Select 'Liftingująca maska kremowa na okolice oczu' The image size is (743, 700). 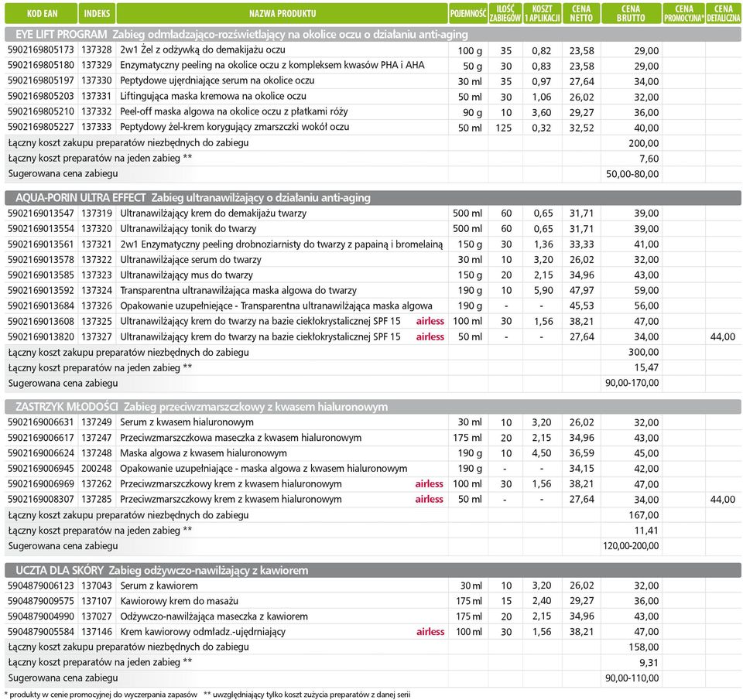click(x=214, y=96)
